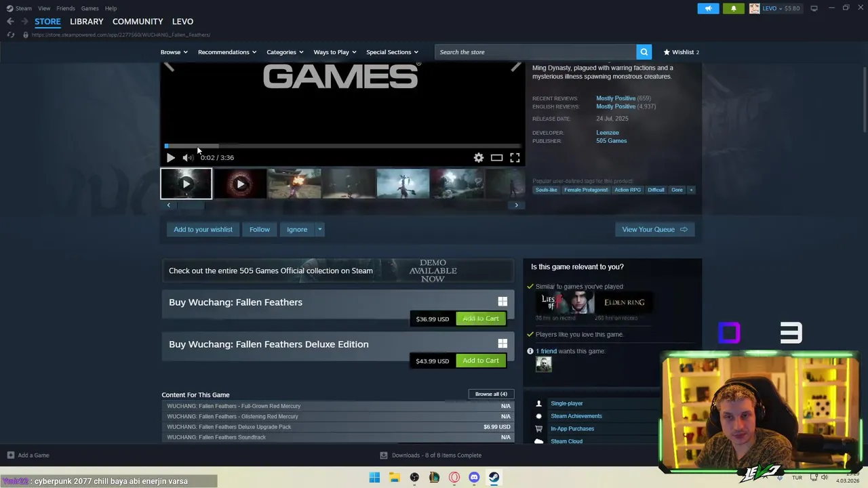
Task: Select the Female Protagonist tag
Action: coord(586,190)
